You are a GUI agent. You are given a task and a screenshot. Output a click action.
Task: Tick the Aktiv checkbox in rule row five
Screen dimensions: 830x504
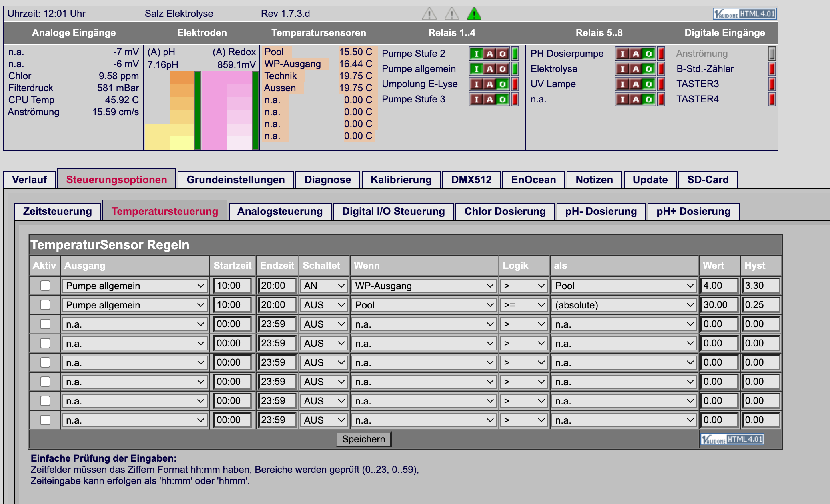pos(45,362)
